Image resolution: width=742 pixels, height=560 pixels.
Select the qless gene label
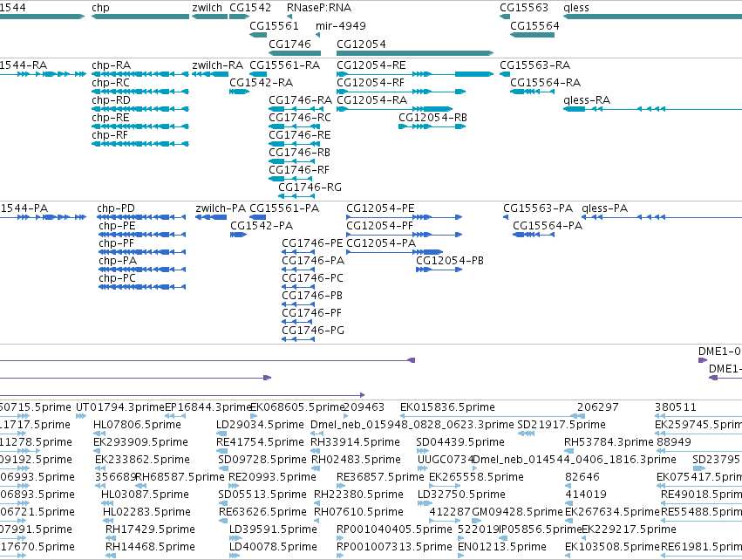tap(576, 8)
